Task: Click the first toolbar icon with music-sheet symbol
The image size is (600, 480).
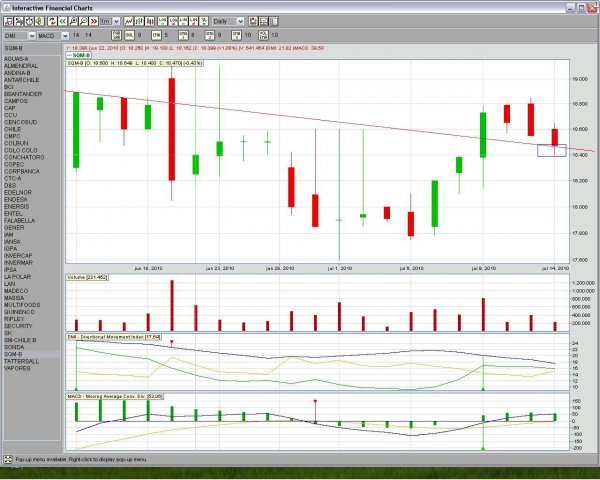Action: 8,21
